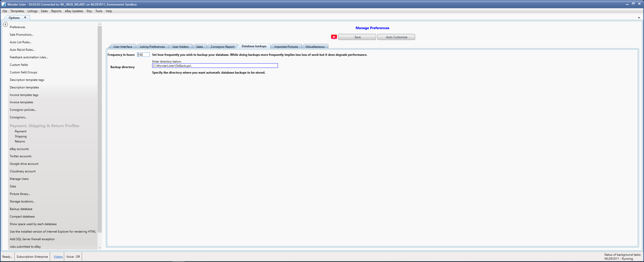Open the Help menu

click(x=109, y=11)
